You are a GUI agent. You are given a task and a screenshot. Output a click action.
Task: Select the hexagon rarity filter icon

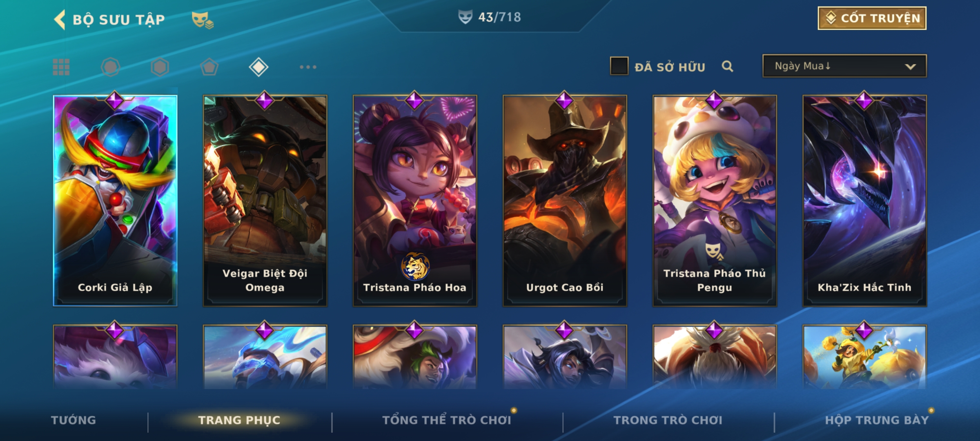pos(160,67)
